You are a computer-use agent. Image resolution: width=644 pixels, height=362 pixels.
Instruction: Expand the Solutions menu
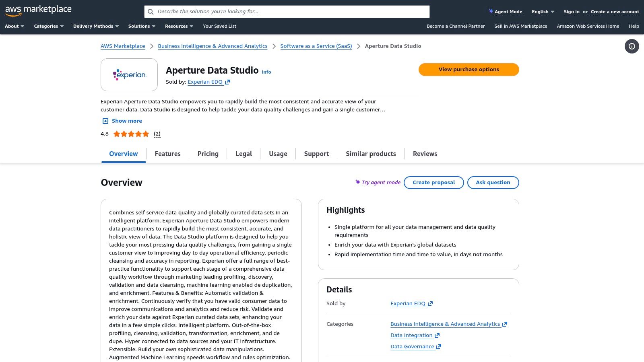pos(141,26)
